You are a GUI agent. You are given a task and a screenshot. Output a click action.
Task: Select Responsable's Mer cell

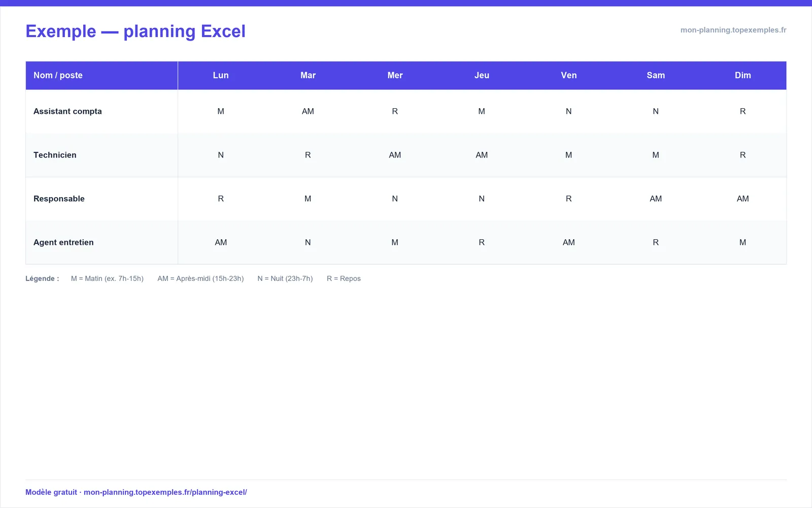pyautogui.click(x=395, y=199)
